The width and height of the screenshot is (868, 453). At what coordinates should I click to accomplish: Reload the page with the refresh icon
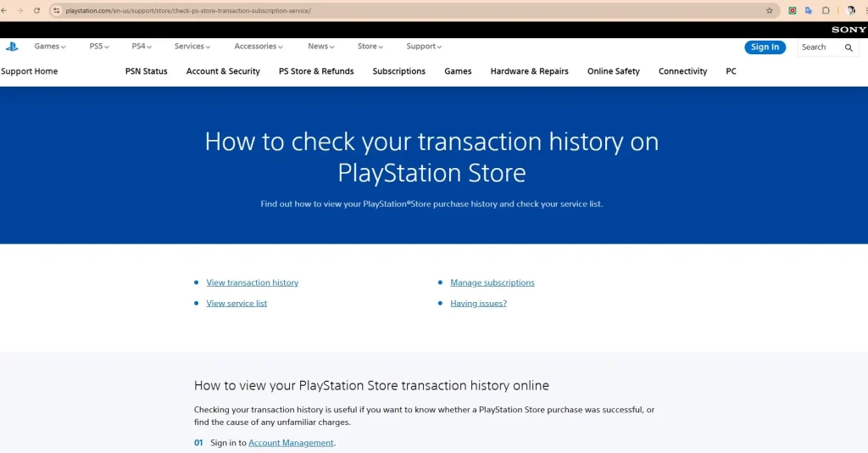tap(36, 10)
